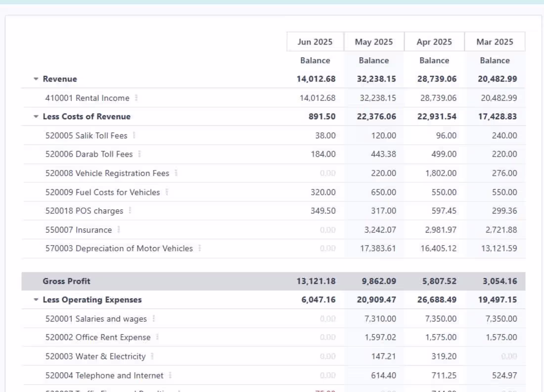Click the May 2025 column header

374,42
